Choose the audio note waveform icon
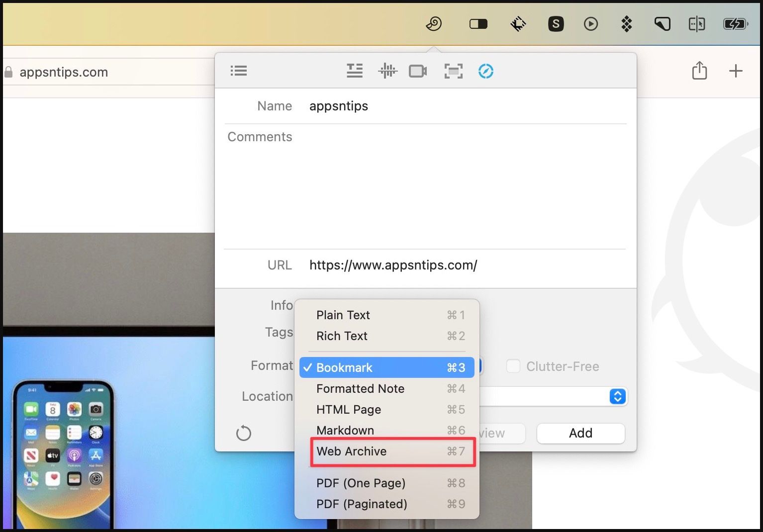The width and height of the screenshot is (763, 532). pos(387,71)
